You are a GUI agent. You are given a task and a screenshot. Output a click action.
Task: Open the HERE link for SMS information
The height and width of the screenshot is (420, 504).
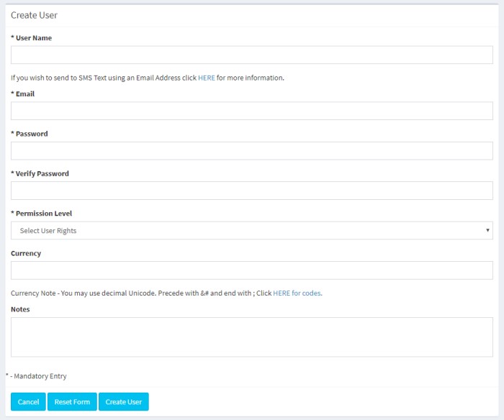(x=207, y=78)
